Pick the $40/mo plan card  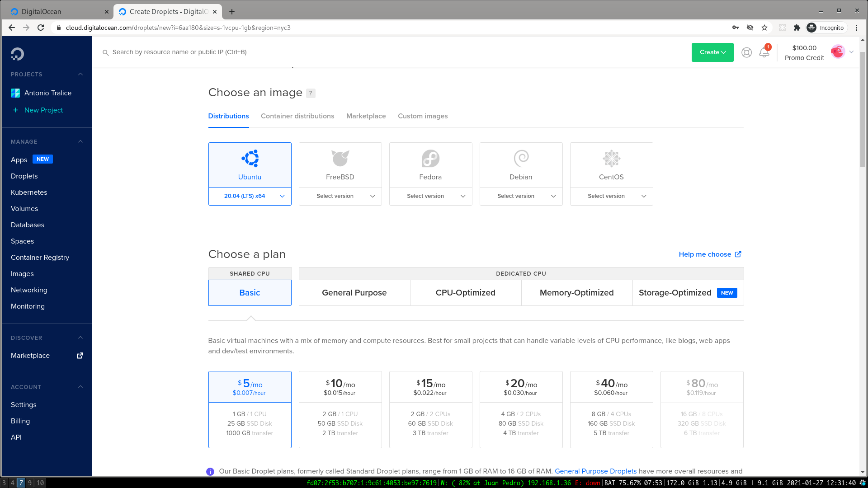click(x=611, y=409)
